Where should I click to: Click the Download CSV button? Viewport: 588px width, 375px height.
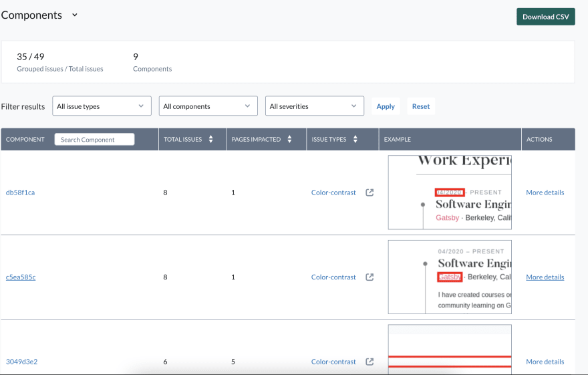point(546,17)
